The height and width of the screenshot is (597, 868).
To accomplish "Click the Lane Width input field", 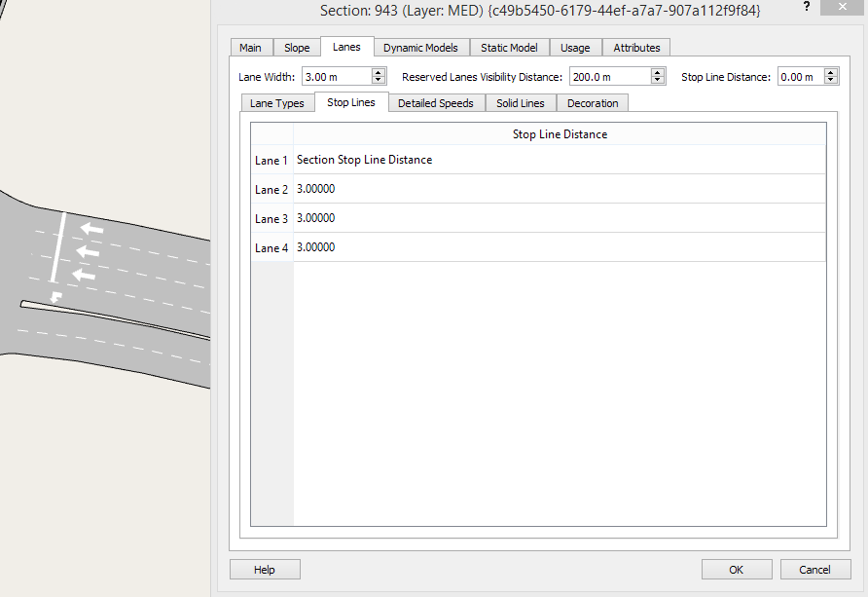I will point(335,77).
